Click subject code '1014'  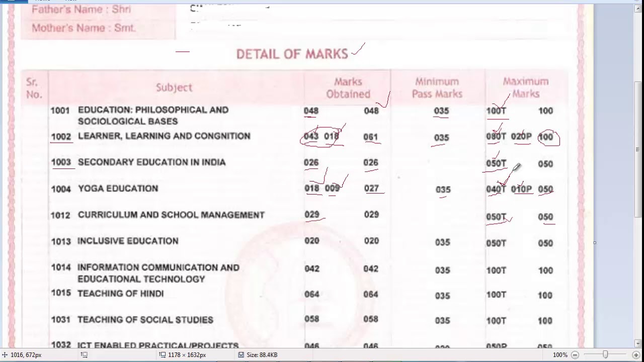point(61,267)
